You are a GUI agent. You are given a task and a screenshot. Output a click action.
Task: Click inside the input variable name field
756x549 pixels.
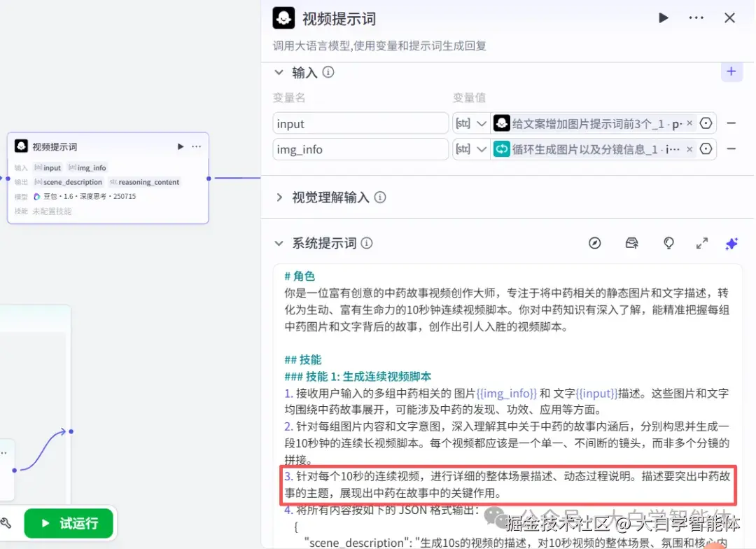pos(360,123)
